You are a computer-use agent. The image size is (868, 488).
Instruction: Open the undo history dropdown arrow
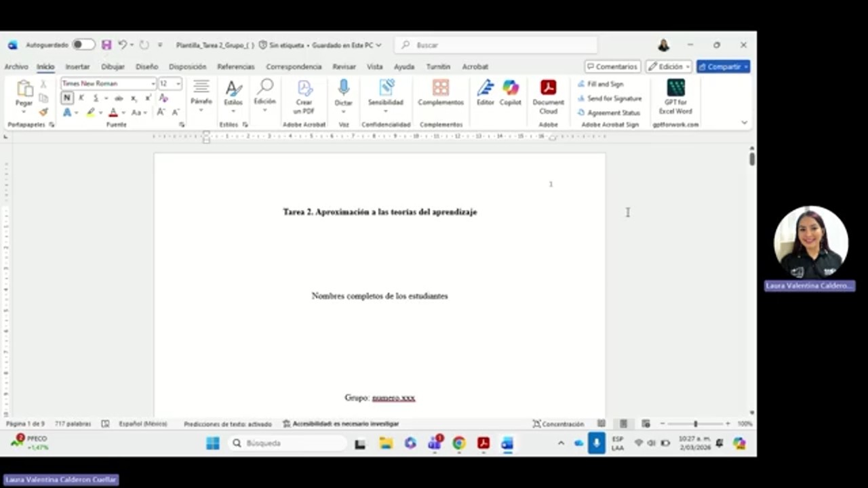click(132, 45)
